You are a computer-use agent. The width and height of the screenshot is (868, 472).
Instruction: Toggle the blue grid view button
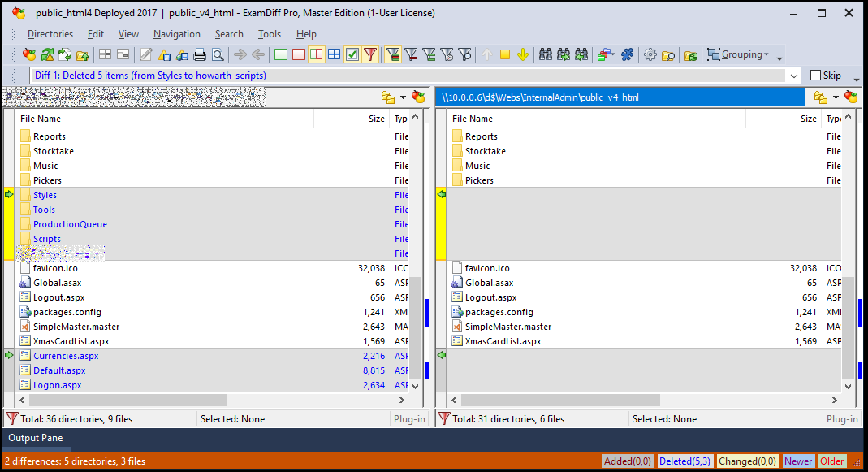click(x=335, y=54)
